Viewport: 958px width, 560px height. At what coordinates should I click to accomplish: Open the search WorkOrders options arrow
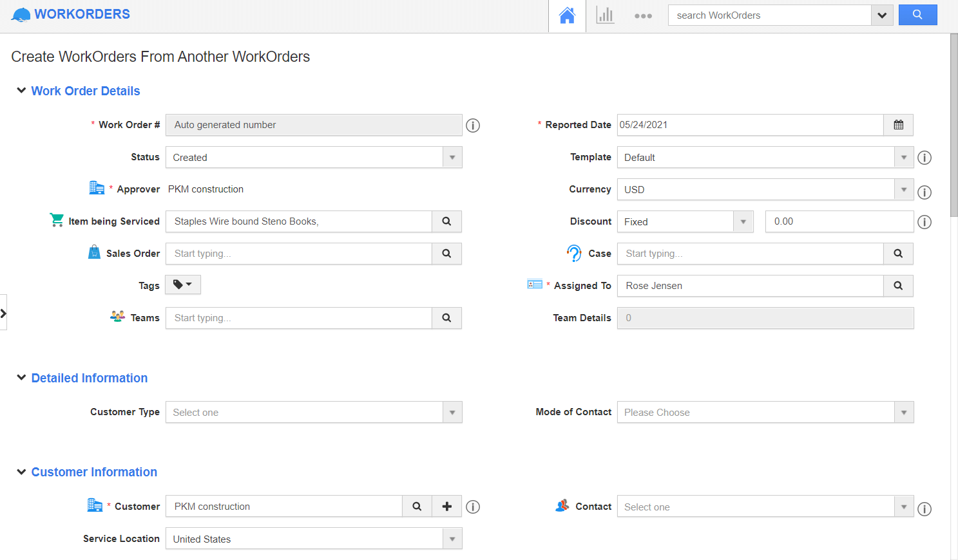[x=882, y=15]
